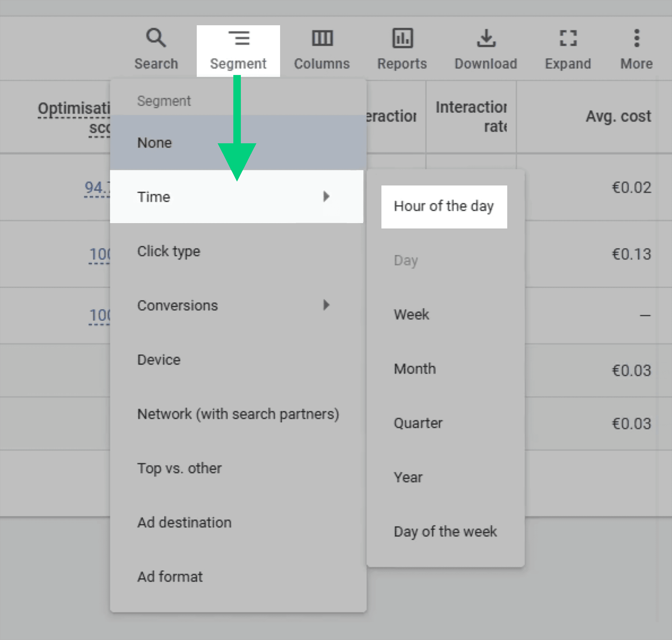Select Top vs. other segment

179,468
